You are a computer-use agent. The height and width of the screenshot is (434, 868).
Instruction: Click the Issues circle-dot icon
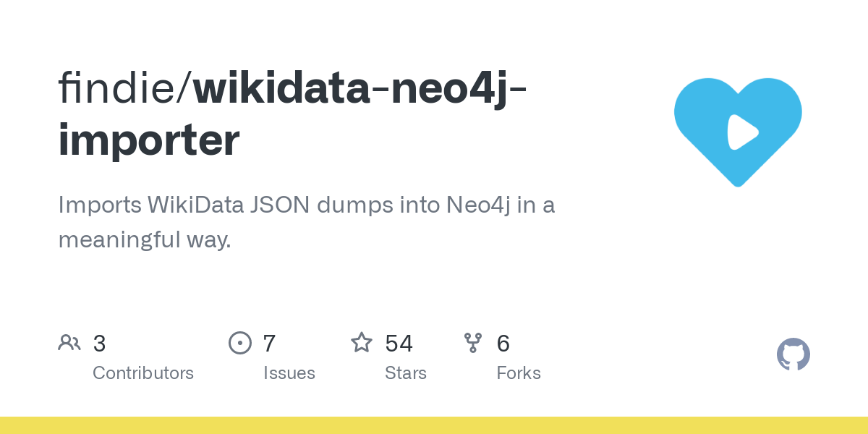click(x=240, y=343)
